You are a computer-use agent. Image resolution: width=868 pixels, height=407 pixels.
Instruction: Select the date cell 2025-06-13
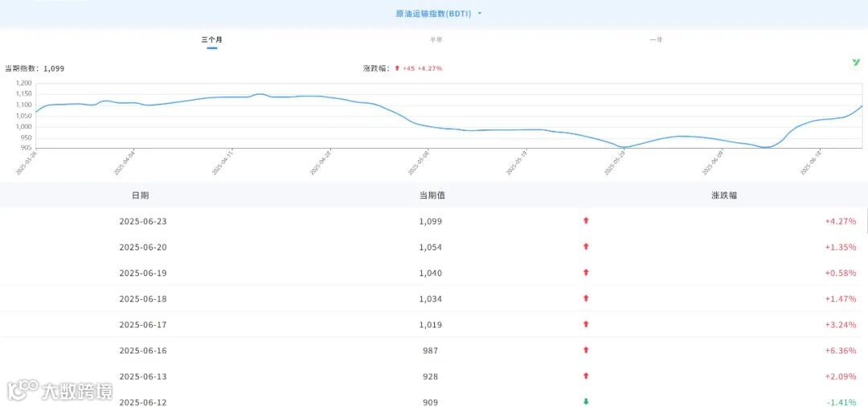[x=143, y=376]
